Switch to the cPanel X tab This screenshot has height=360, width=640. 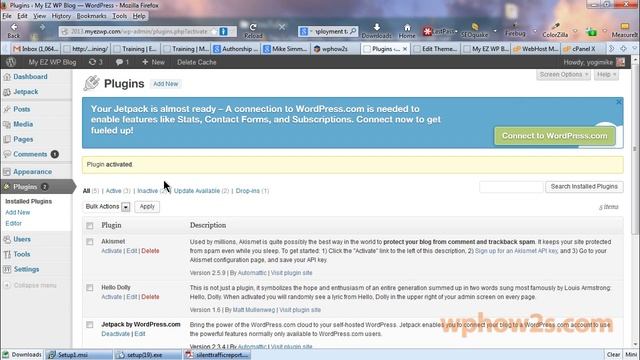pyautogui.click(x=583, y=49)
